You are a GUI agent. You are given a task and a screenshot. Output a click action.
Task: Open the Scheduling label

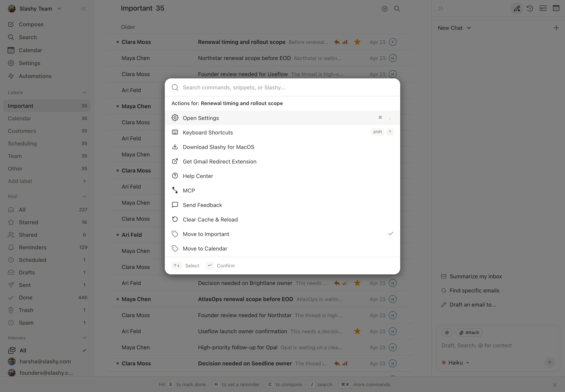pos(47,143)
